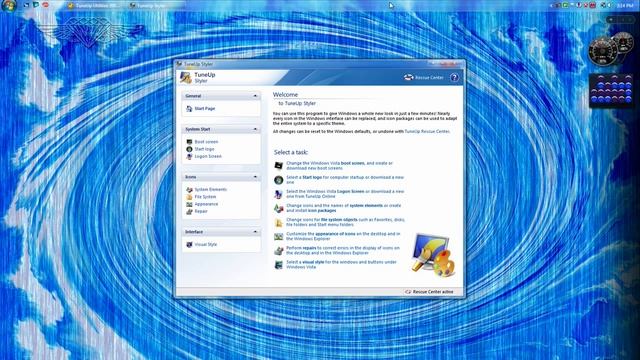Click the 'Select a visual style' task link

tap(341, 264)
